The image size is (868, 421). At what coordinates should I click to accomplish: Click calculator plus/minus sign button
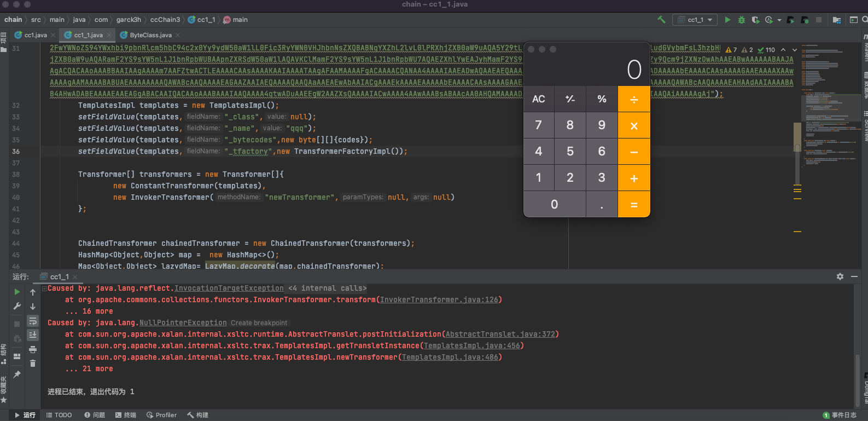click(570, 99)
